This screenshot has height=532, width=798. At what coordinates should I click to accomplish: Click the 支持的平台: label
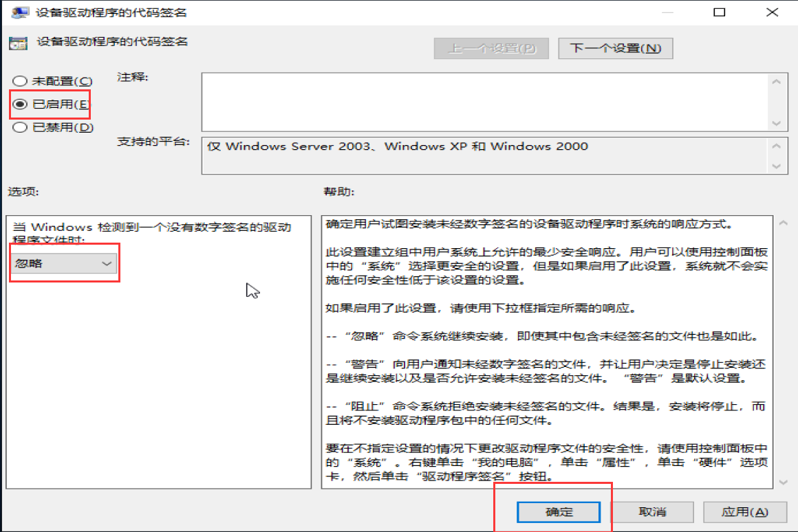pos(153,142)
